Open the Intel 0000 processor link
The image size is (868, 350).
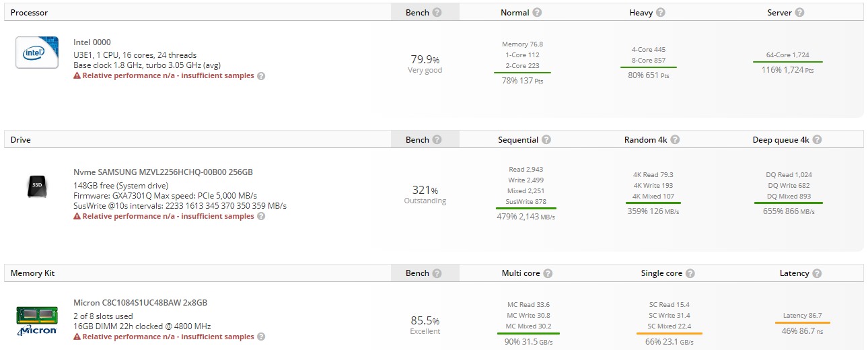92,42
